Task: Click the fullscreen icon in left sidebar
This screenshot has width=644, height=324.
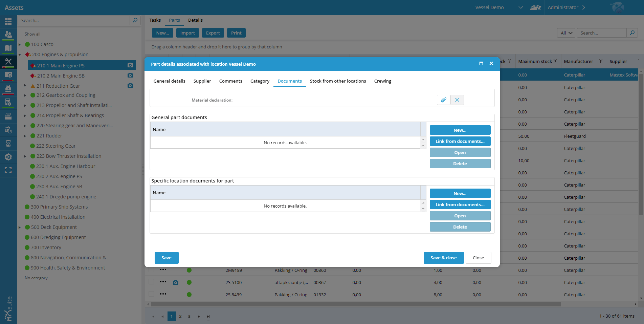Action: pyautogui.click(x=8, y=170)
